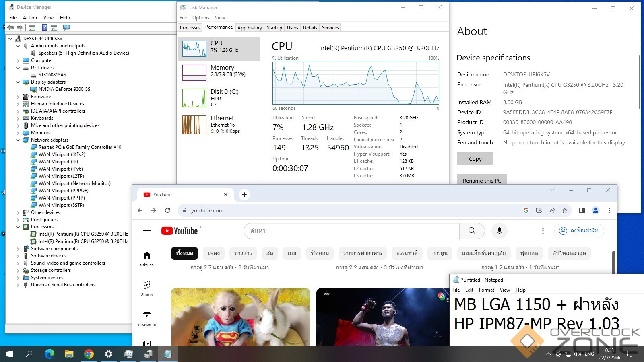The image size is (644, 362).
Task: Click the Copy button under device specifications
Action: click(475, 159)
